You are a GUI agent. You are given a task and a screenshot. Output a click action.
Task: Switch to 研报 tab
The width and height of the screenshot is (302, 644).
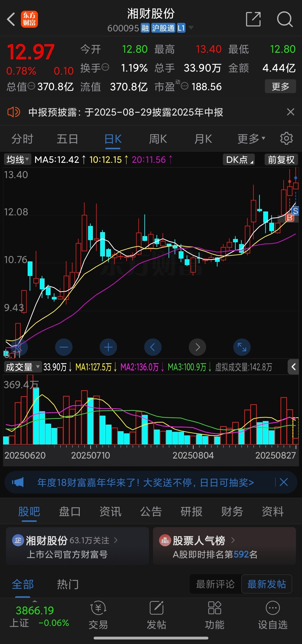tap(192, 512)
